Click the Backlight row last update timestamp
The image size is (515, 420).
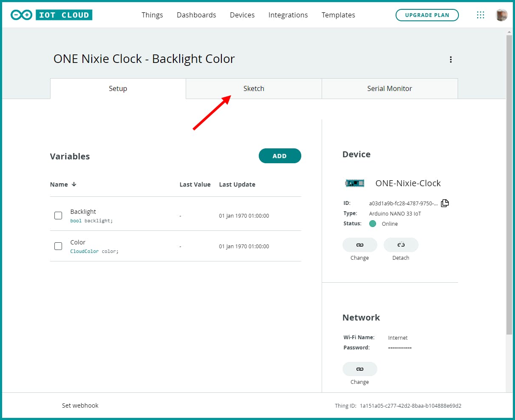[x=244, y=216]
